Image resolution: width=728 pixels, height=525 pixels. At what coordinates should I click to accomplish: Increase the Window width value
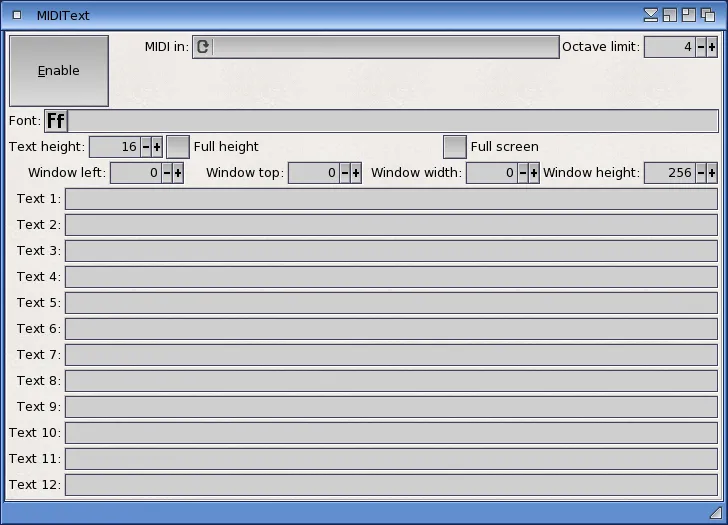534,173
